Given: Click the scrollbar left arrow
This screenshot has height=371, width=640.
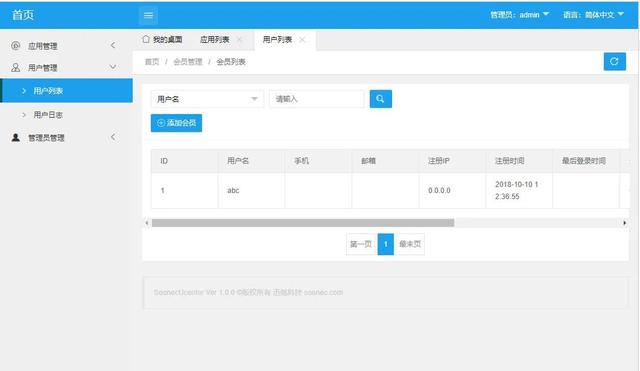Looking at the screenshot, I should [147, 223].
